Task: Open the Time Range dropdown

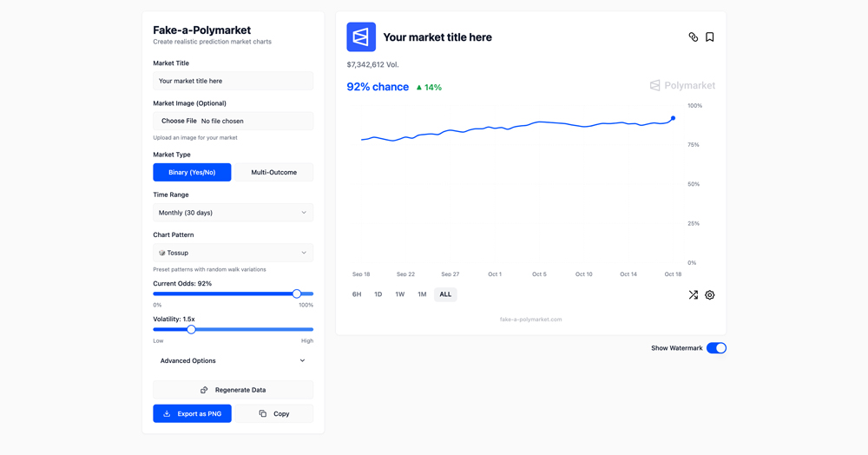Action: coord(233,213)
